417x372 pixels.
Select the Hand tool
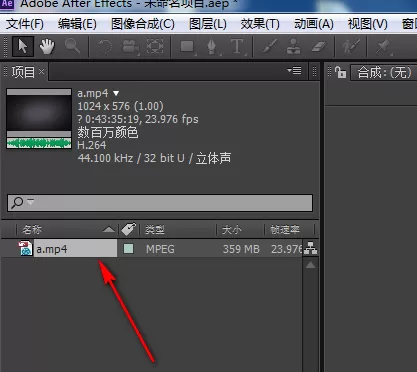tap(47, 47)
